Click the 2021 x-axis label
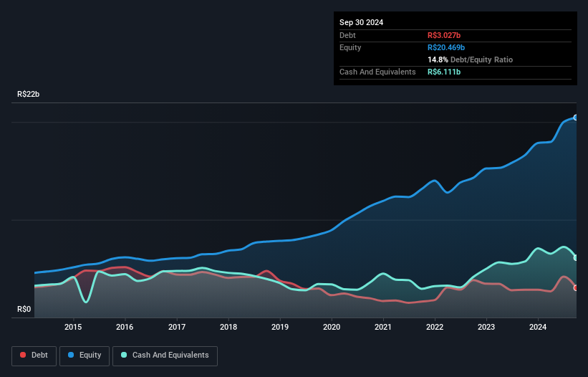Viewport: 588px width, 377px height. point(383,327)
